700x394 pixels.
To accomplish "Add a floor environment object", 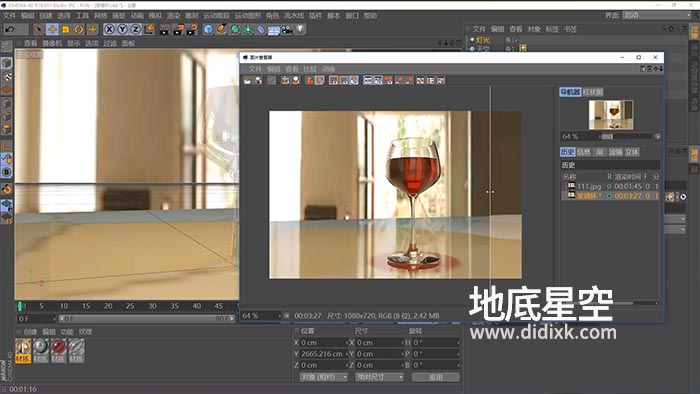I will pos(274,30).
